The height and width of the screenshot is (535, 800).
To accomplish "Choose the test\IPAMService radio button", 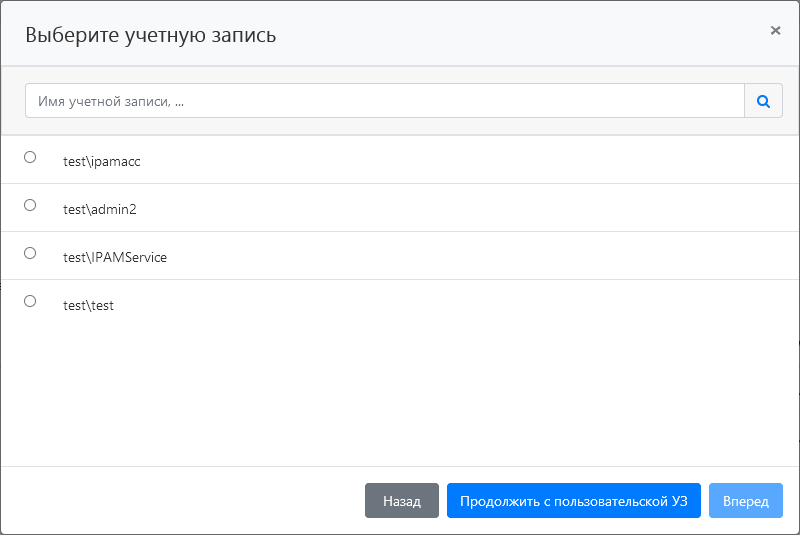I will coord(30,253).
